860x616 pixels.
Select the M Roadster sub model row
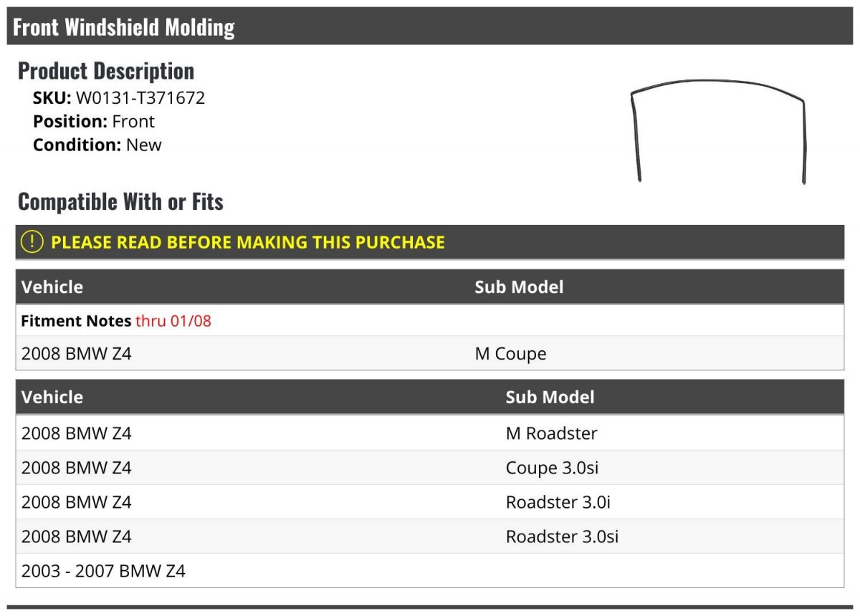tap(430, 433)
